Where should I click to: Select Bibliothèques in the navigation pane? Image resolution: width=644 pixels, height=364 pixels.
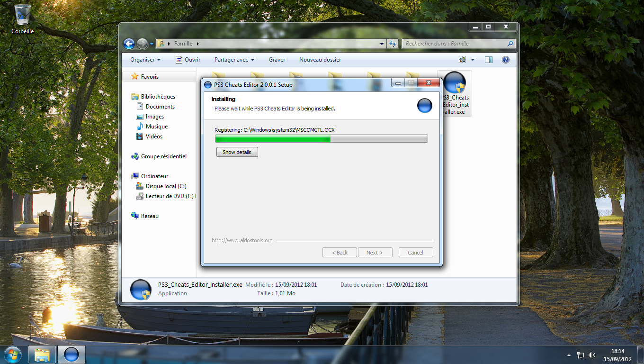click(158, 97)
